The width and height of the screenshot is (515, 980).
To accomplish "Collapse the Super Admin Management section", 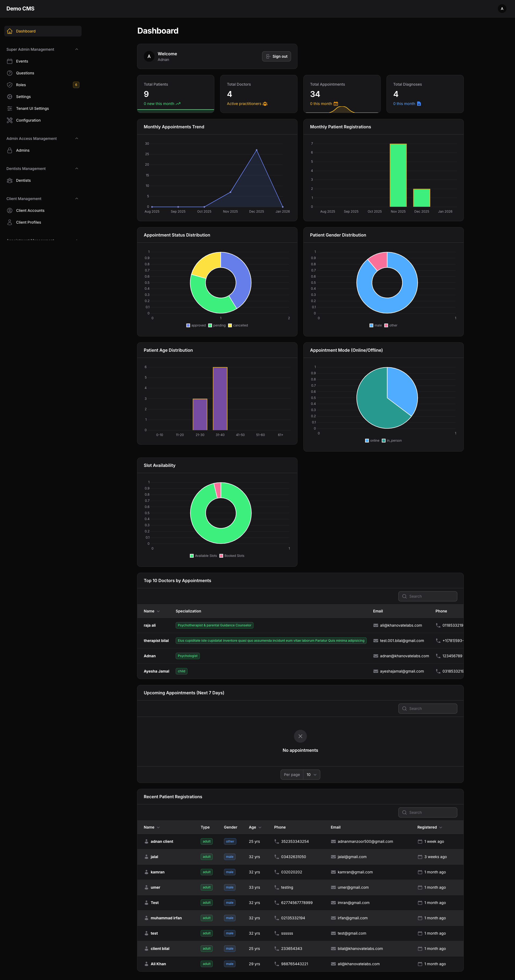I will click(77, 49).
